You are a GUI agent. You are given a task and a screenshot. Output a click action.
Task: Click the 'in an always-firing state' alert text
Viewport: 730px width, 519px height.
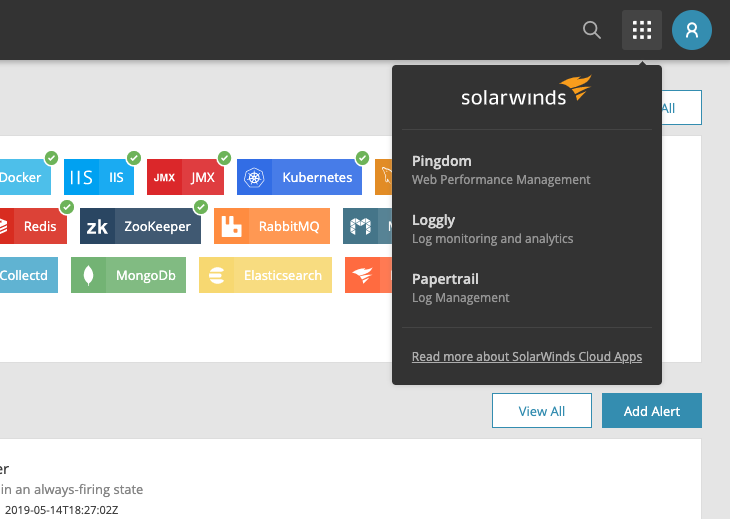click(72, 489)
